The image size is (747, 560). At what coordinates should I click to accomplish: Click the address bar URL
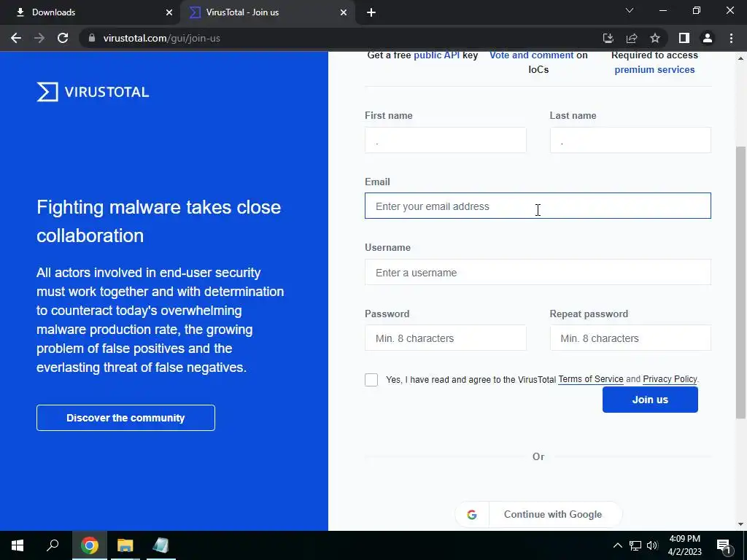tap(161, 38)
